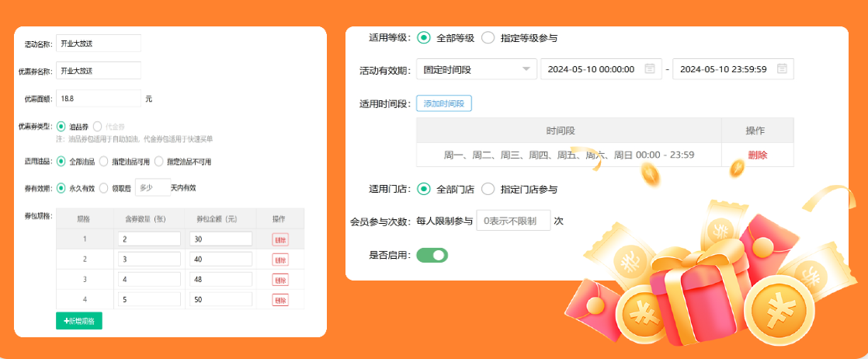Image resolution: width=868 pixels, height=359 pixels.
Task: Click the 添加时间段 button
Action: (x=444, y=103)
